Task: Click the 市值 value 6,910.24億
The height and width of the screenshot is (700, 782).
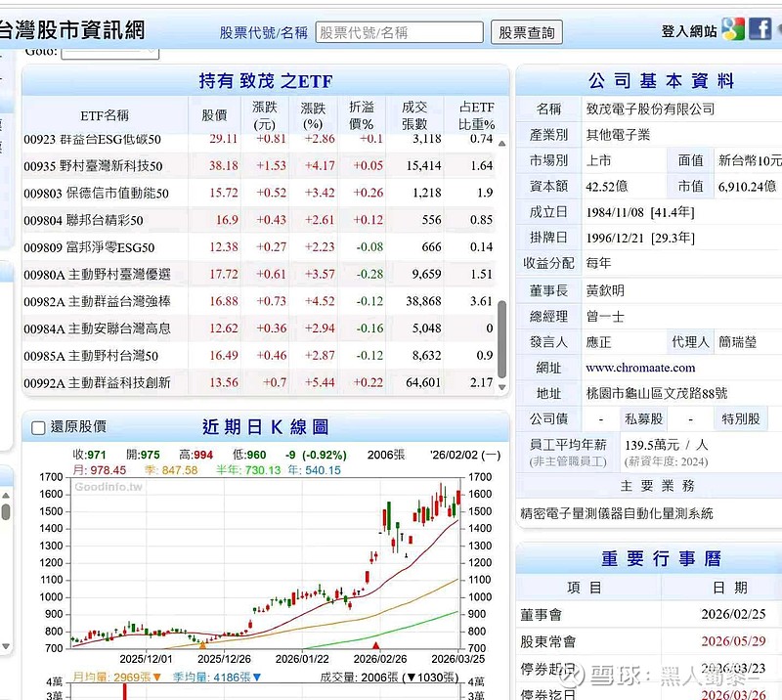Action: 747,187
